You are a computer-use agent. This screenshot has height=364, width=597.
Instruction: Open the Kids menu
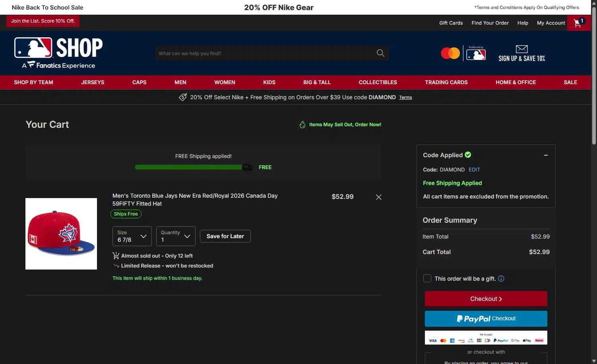pyautogui.click(x=269, y=82)
